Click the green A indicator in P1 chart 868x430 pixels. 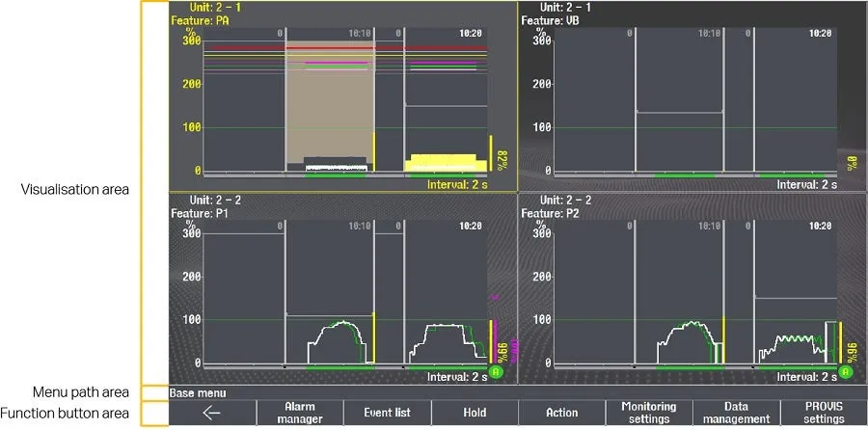(496, 370)
